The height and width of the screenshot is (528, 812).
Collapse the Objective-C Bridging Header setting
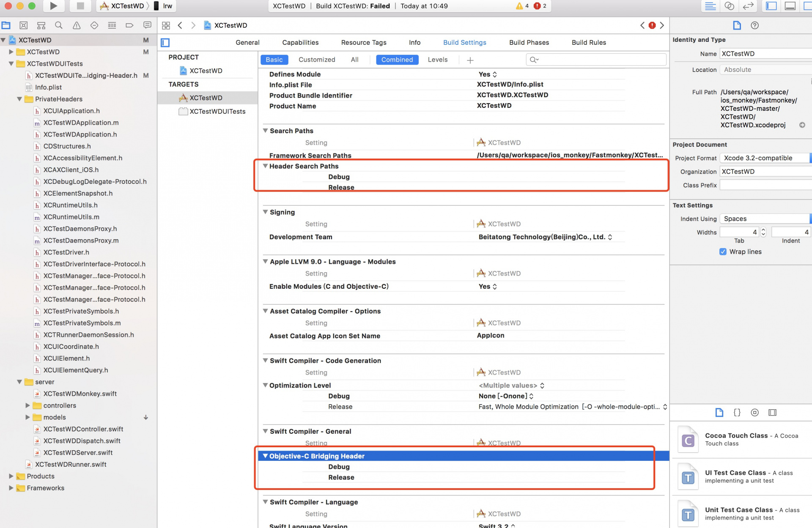pos(265,456)
